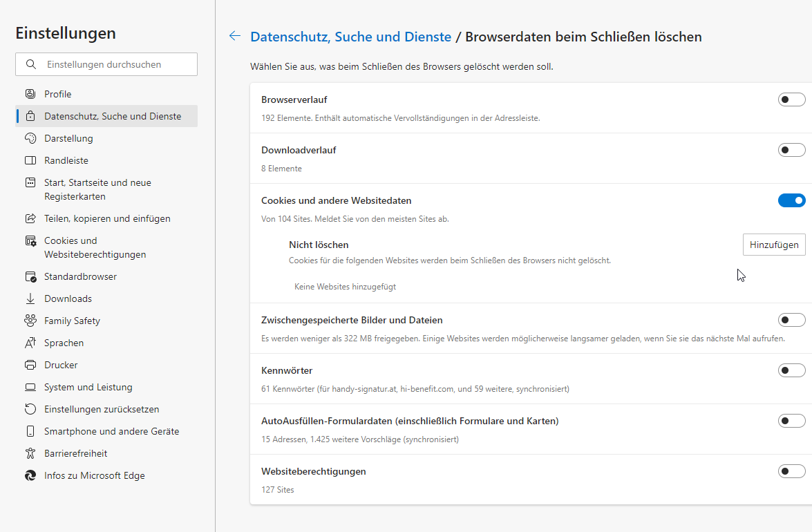Open Sprachen settings in the sidebar
812x532 pixels.
coord(64,343)
